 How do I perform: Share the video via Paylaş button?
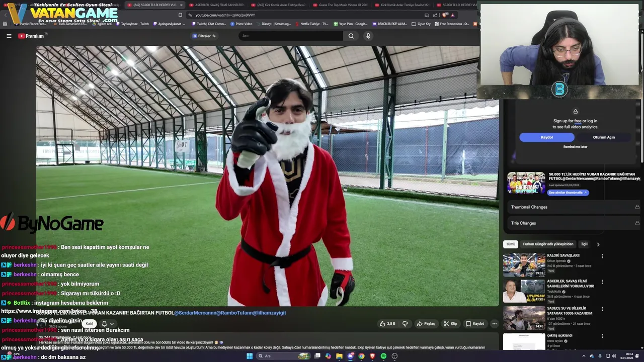[x=426, y=324]
